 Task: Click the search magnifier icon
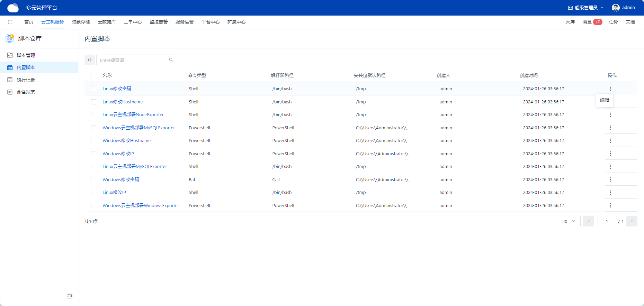tap(171, 60)
